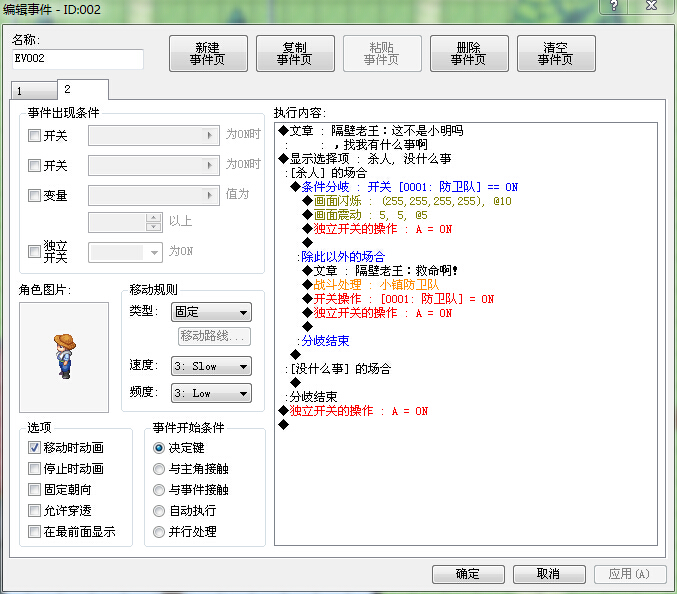Check the 停止时动画 option
677x594 pixels.
point(34,468)
